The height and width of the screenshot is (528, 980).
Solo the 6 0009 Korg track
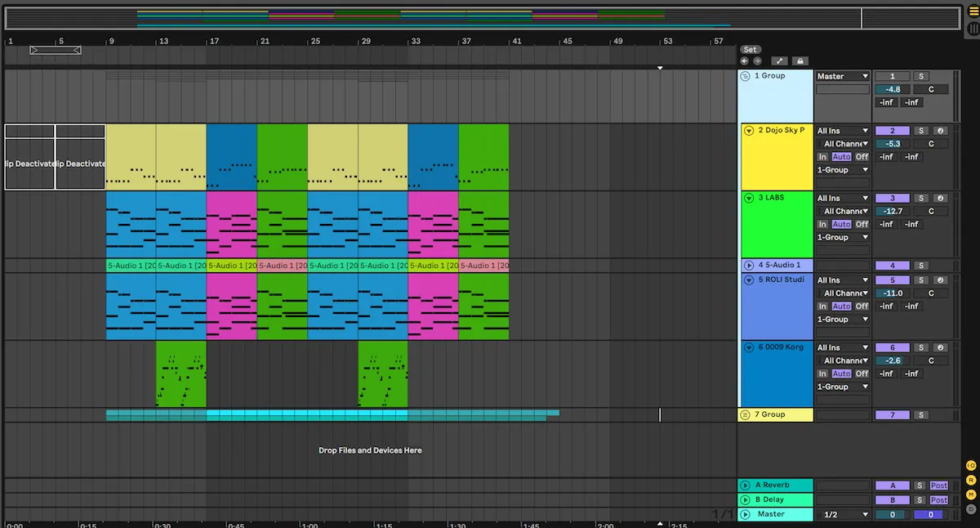(x=920, y=347)
